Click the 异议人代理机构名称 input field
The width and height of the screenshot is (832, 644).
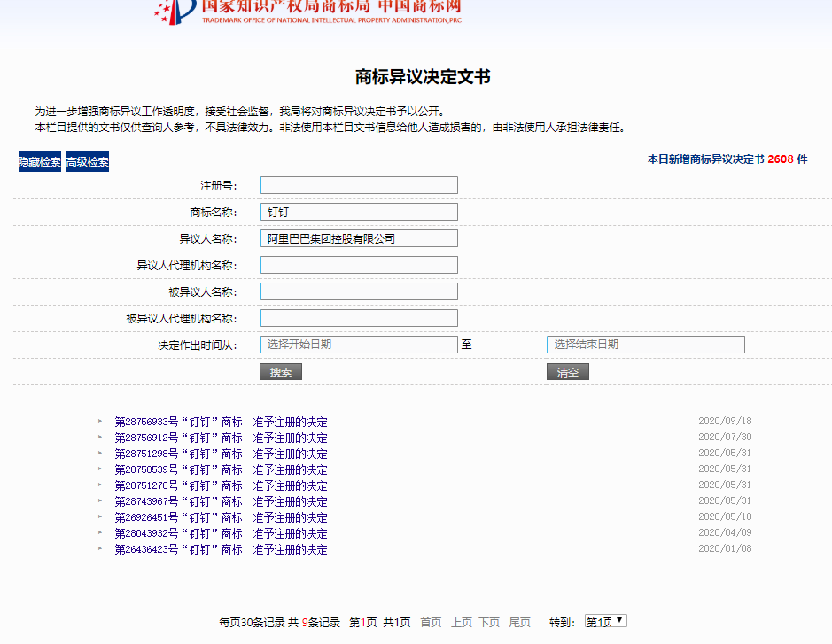tap(358, 265)
